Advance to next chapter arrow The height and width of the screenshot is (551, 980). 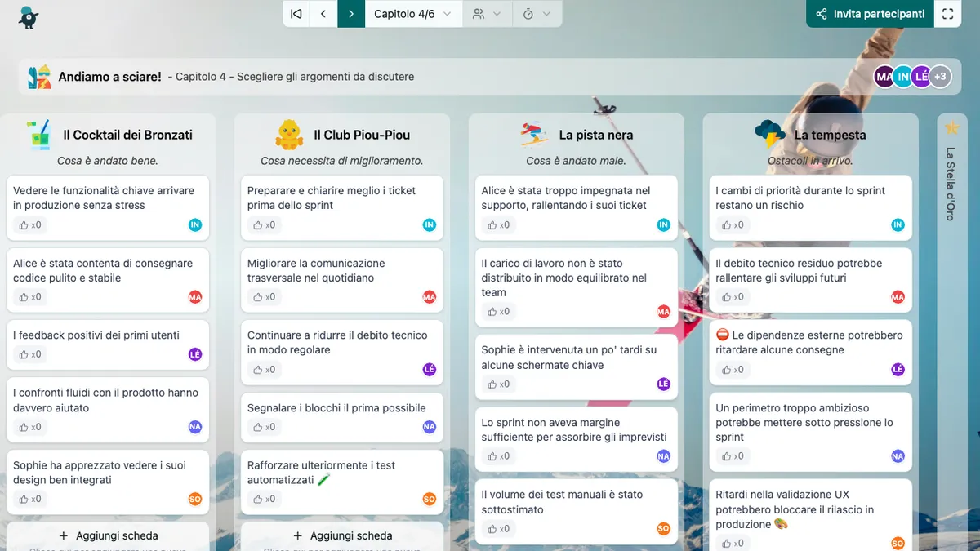351,14
